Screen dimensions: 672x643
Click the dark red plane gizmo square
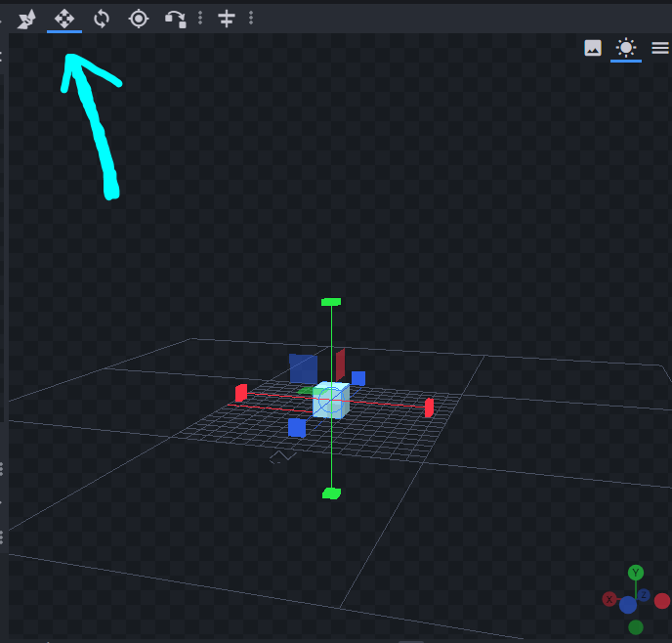(x=340, y=365)
